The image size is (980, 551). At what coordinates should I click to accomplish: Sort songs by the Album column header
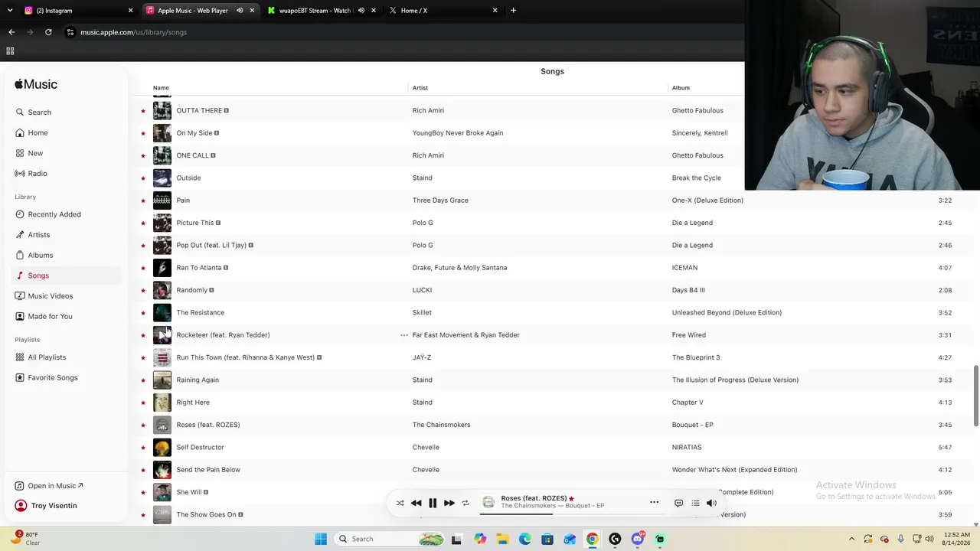coord(681,88)
